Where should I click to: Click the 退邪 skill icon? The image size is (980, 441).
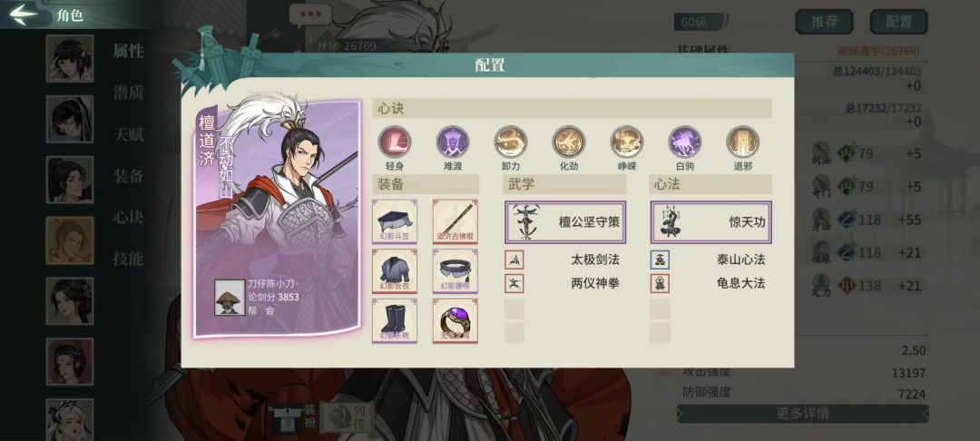[743, 142]
